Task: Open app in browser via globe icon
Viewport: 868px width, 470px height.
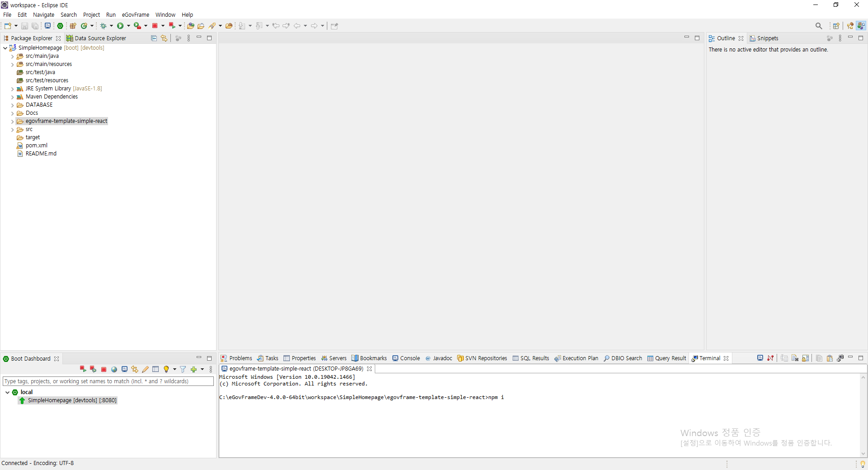Action: pos(114,369)
